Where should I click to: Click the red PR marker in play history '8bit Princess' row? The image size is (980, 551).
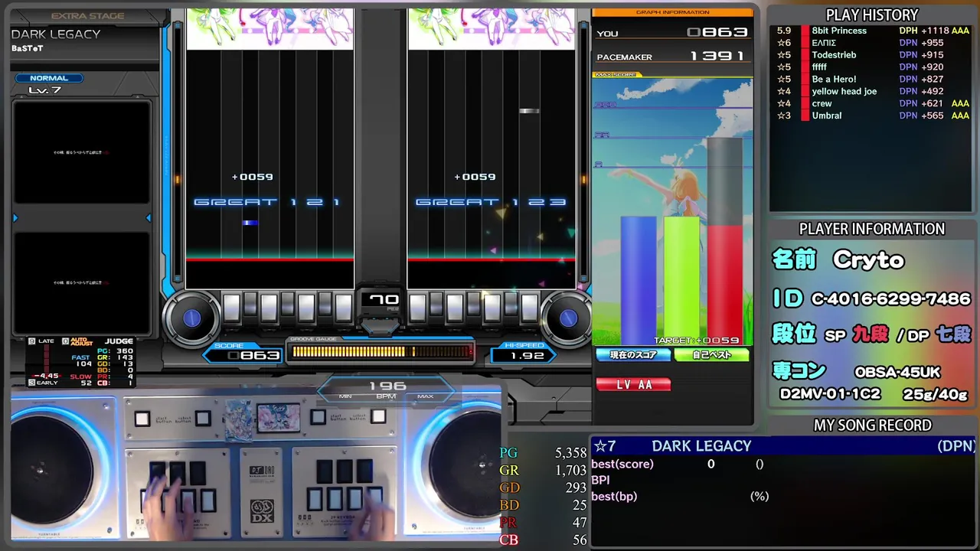tap(805, 31)
